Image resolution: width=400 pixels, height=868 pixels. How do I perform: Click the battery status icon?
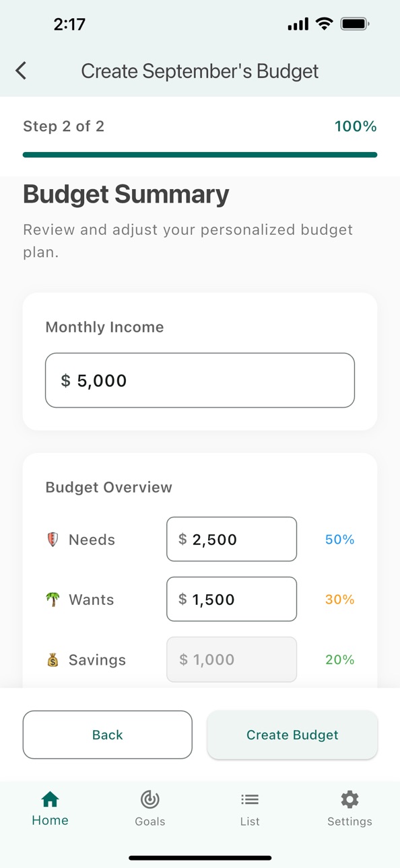(x=355, y=24)
